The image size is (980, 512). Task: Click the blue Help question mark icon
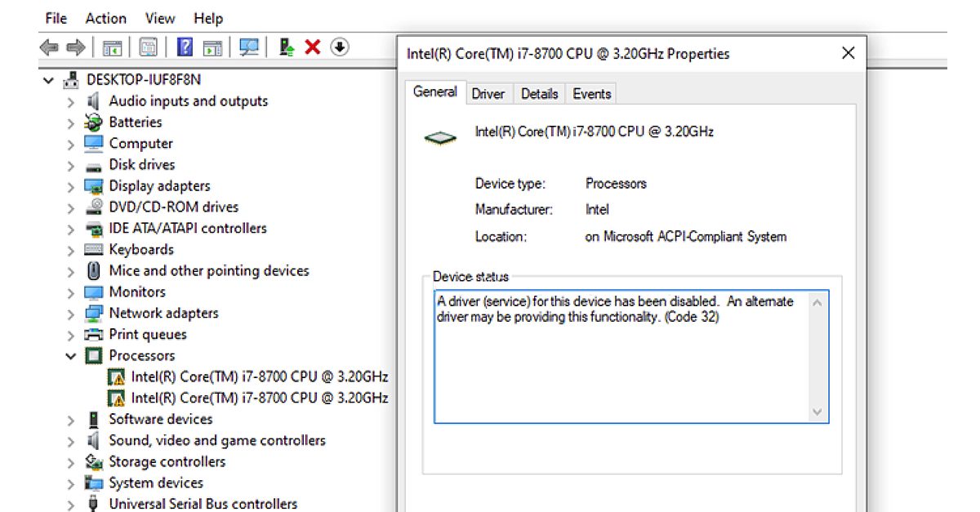click(185, 48)
